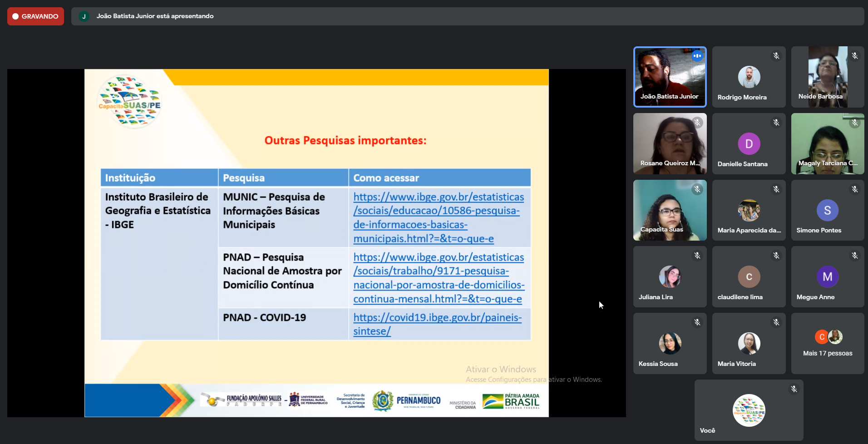Click the muted mic icon on Juliana Lira's tile
The height and width of the screenshot is (444, 868).
[x=697, y=256]
